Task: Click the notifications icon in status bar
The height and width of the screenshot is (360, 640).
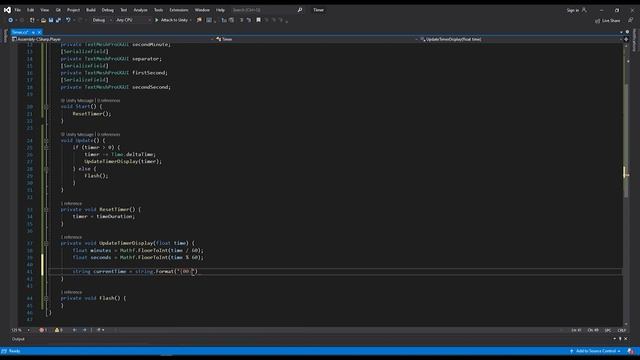Action: coord(631,351)
